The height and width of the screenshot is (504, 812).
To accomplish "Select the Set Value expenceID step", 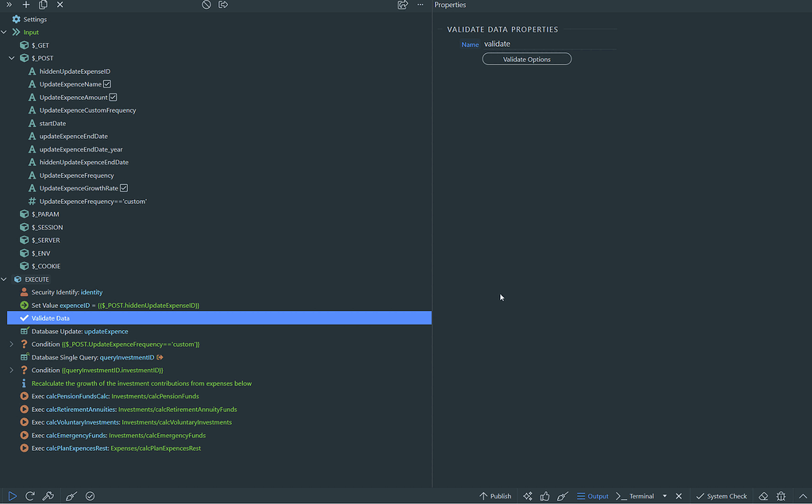I will (x=110, y=305).
